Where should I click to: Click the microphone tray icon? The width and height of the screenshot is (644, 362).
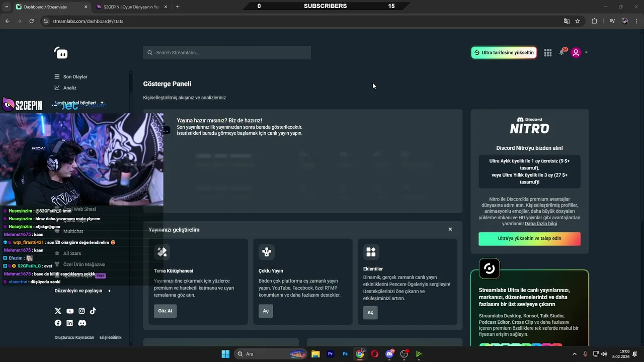(585, 354)
